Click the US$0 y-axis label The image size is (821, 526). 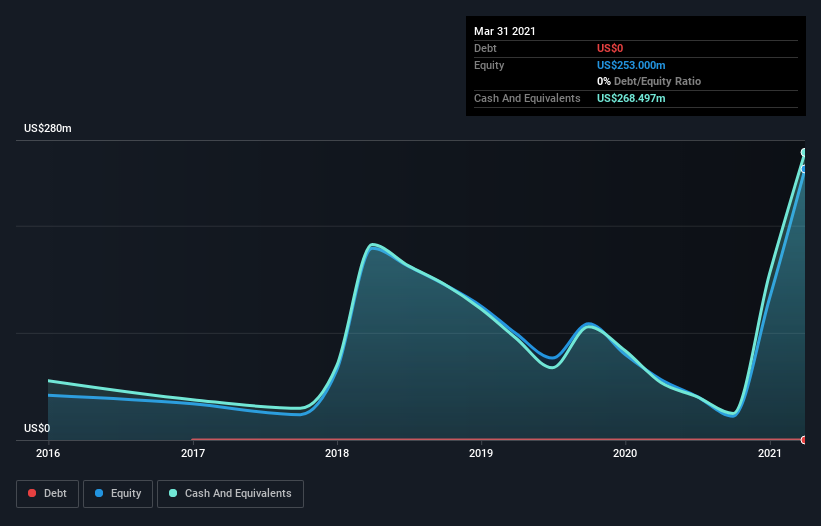point(37,428)
